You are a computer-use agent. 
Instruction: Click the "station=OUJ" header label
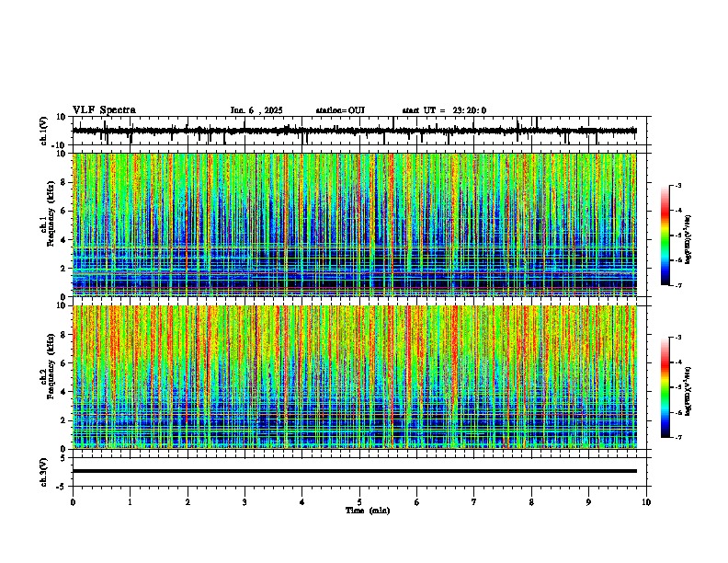click(x=340, y=110)
